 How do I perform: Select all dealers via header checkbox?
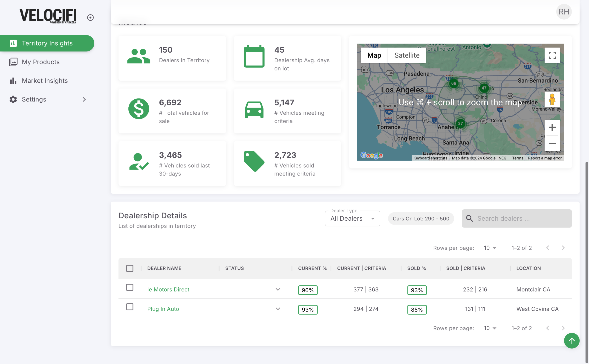coord(130,268)
